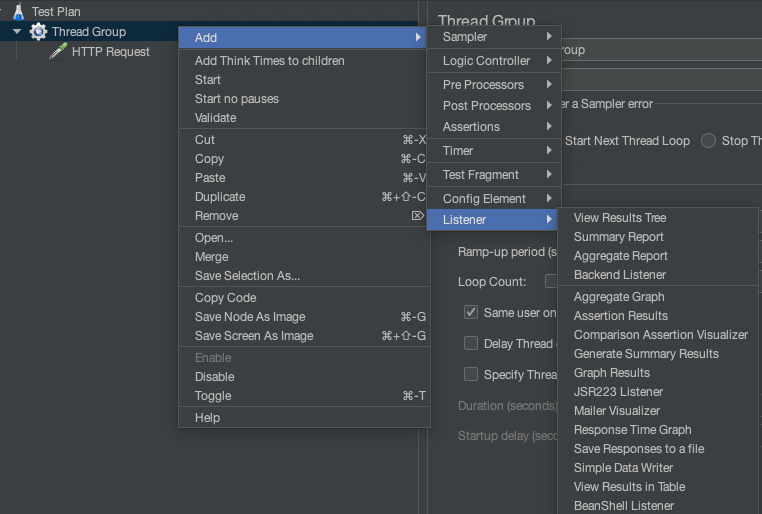
Task: Choose Paste menu entry
Action: (x=303, y=178)
